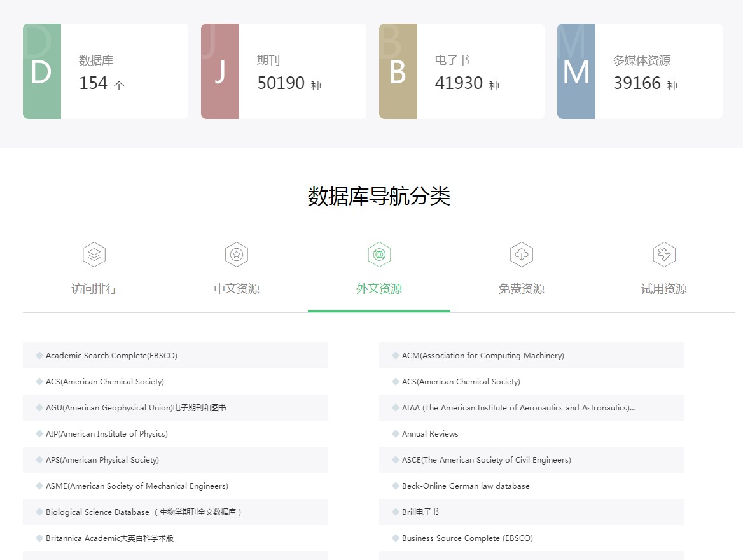Open ACM(Association for Computing Machinery) database
The height and width of the screenshot is (560, 743).
[x=483, y=356]
